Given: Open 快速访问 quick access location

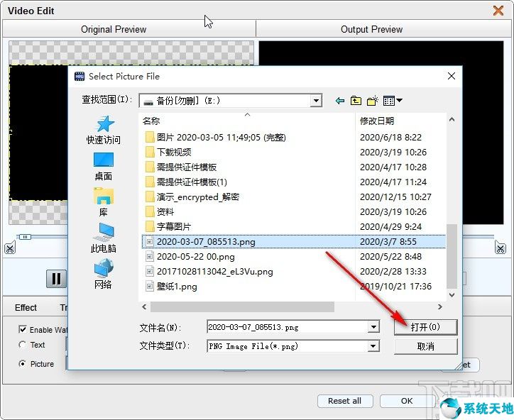Looking at the screenshot, I should click(103, 130).
